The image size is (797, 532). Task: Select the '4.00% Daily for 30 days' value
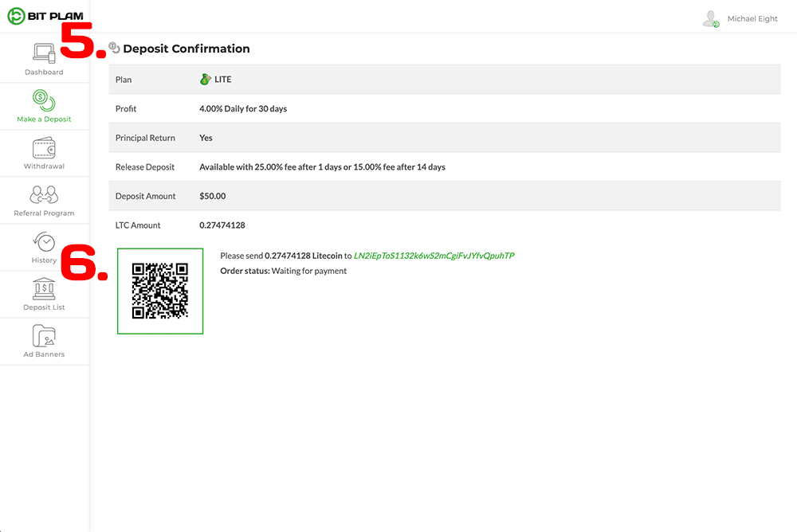(x=243, y=109)
